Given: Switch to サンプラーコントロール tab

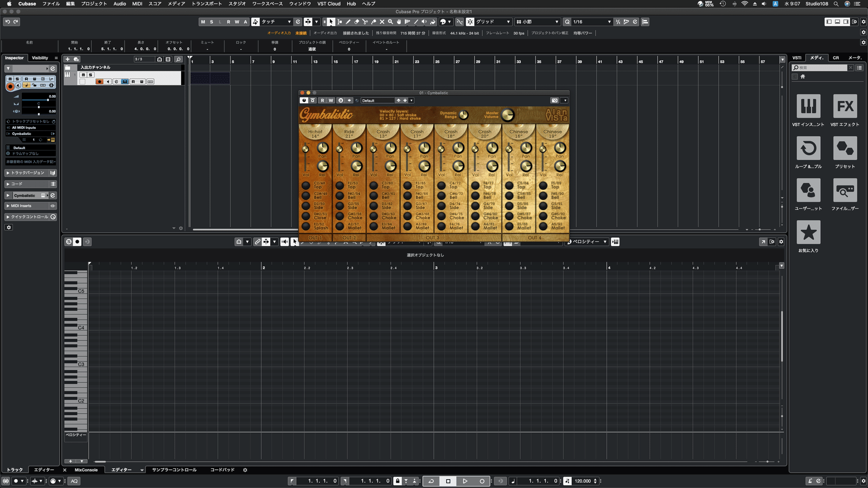Looking at the screenshot, I should coord(174,470).
